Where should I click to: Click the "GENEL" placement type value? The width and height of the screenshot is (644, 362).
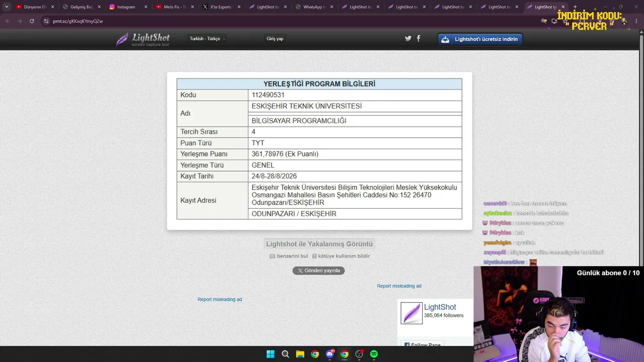(263, 165)
